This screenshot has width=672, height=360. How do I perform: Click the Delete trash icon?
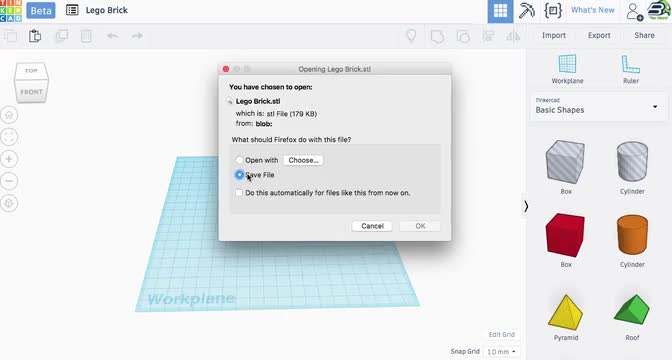[x=86, y=36]
